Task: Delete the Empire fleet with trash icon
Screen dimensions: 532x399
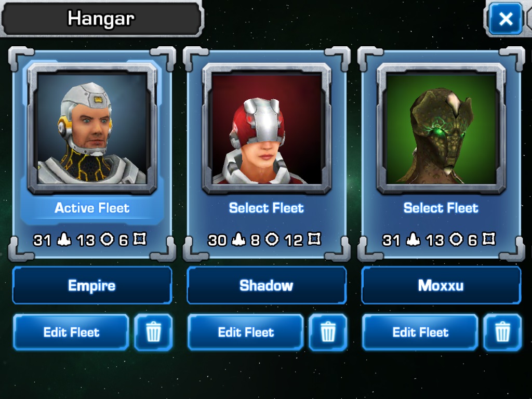Action: [x=153, y=332]
